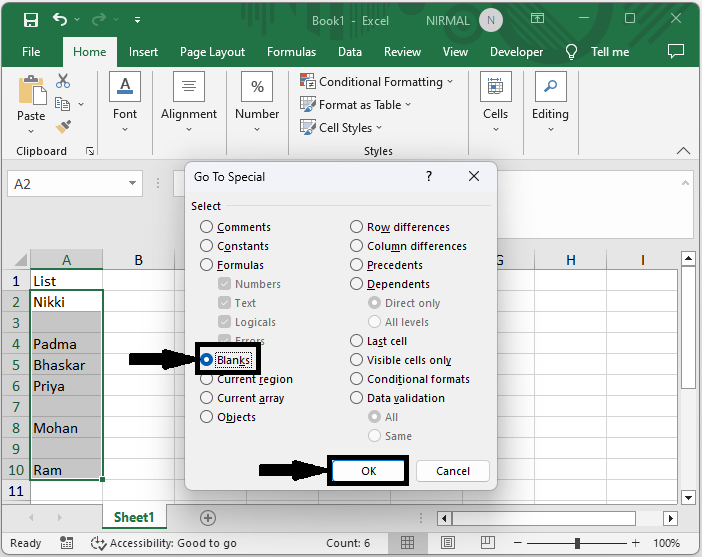
Task: Switch to Page Layout view icon
Action: pos(448,543)
